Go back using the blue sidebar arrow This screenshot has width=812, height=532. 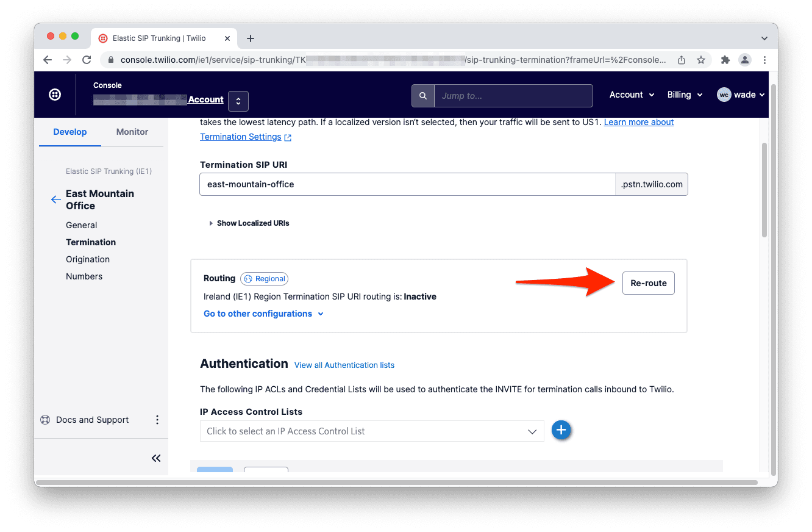click(55, 199)
